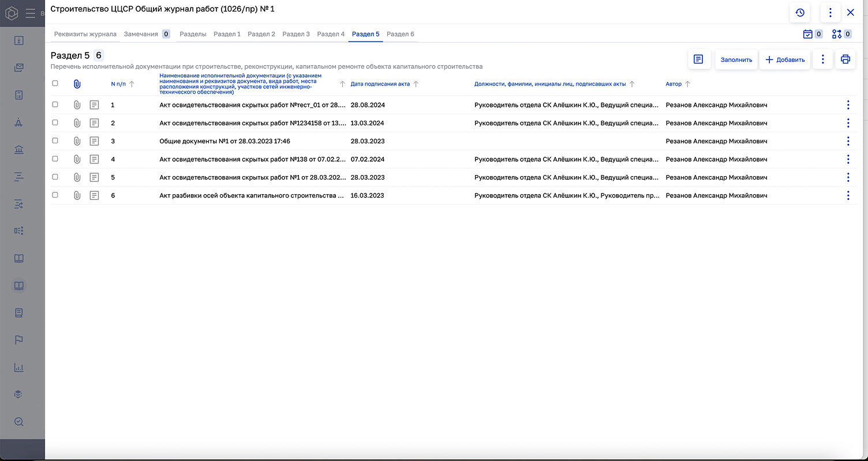
Task: Open the Замечания tab
Action: coord(141,34)
